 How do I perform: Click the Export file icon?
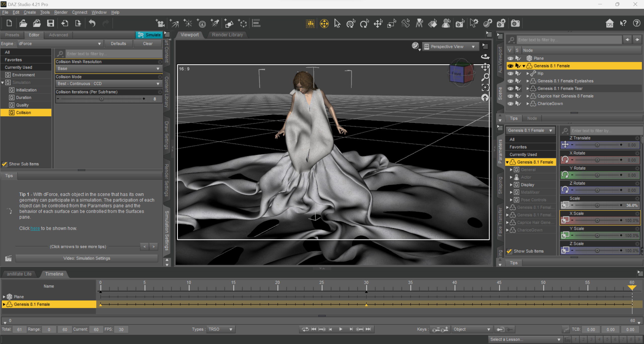pos(78,23)
